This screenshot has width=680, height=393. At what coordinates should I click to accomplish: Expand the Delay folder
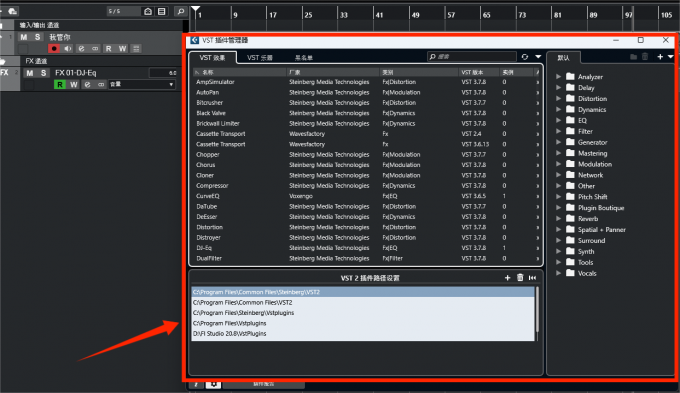pos(559,87)
